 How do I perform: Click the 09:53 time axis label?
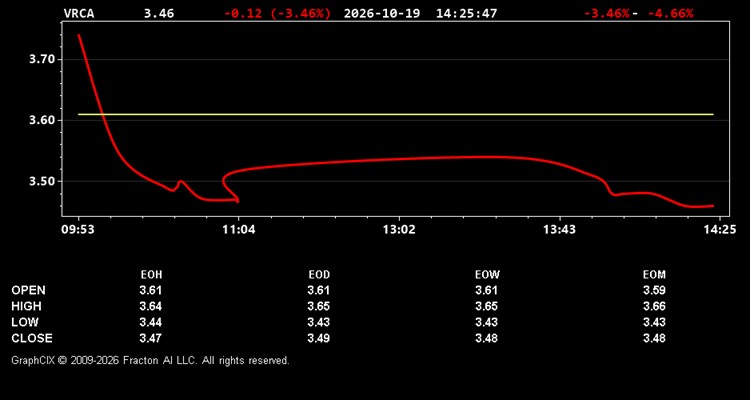[x=78, y=230]
